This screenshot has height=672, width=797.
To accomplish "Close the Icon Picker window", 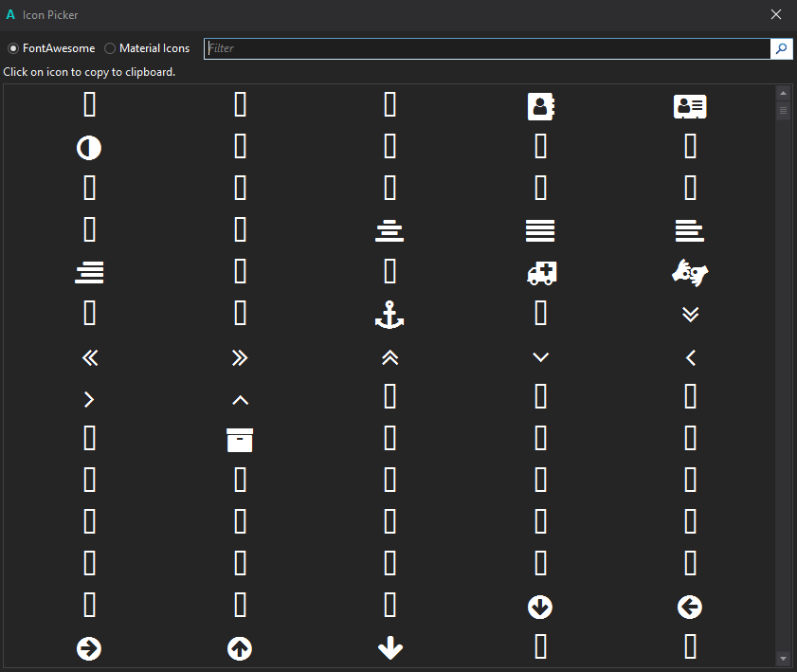I will click(x=776, y=14).
